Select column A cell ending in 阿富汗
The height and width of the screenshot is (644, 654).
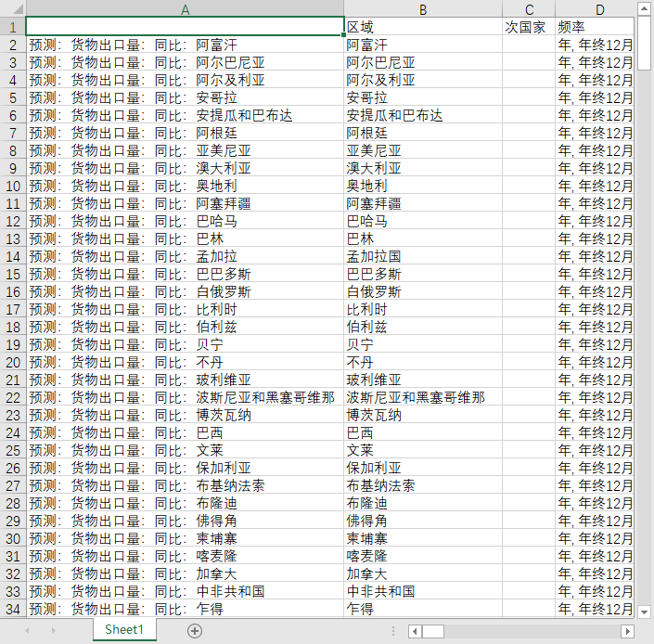(185, 45)
